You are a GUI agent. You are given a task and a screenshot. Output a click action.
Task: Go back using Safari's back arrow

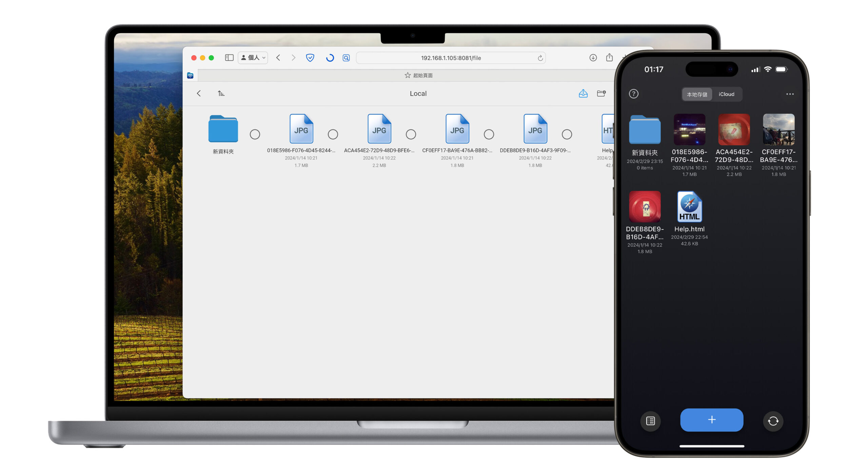(x=278, y=58)
